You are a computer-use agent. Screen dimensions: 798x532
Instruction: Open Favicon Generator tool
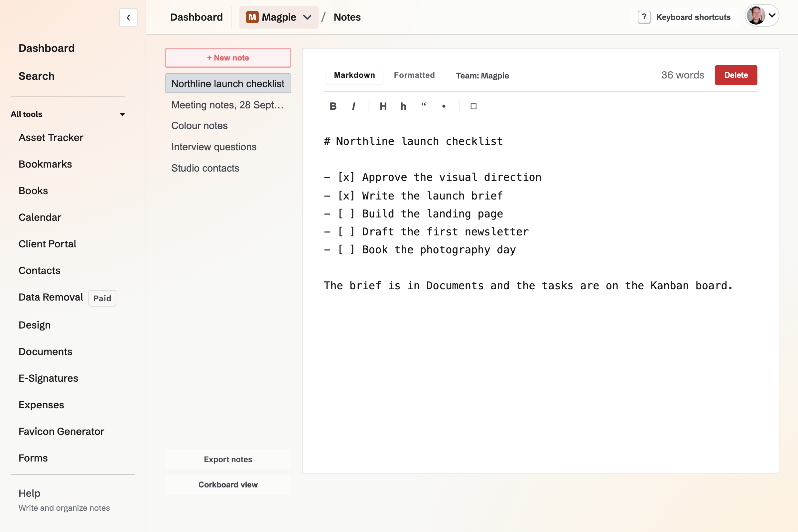pyautogui.click(x=61, y=431)
